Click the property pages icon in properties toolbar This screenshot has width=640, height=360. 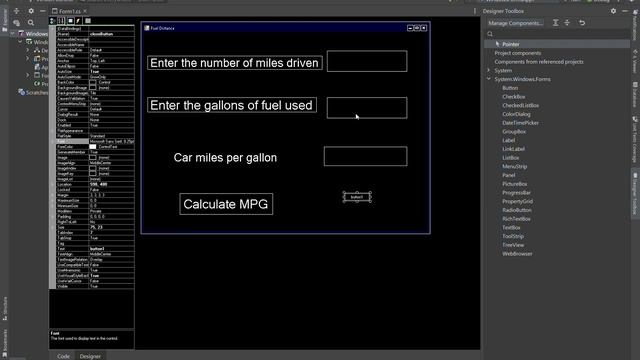[x=88, y=20]
